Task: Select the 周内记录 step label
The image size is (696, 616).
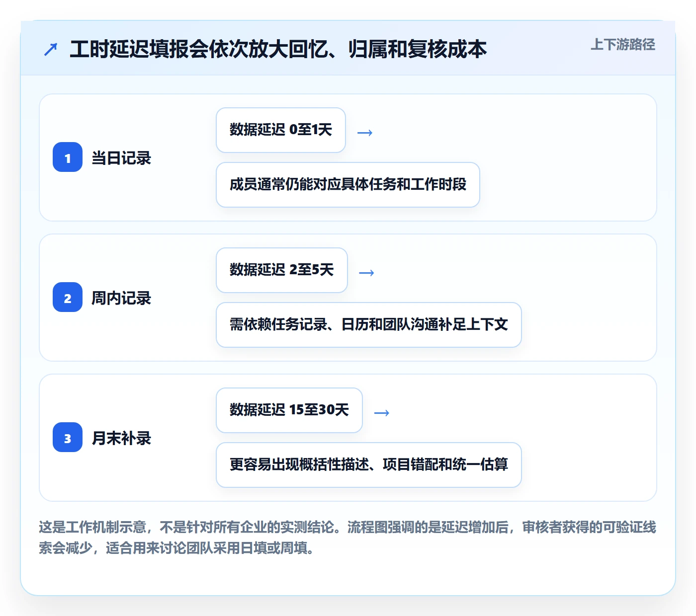Action: (x=121, y=298)
